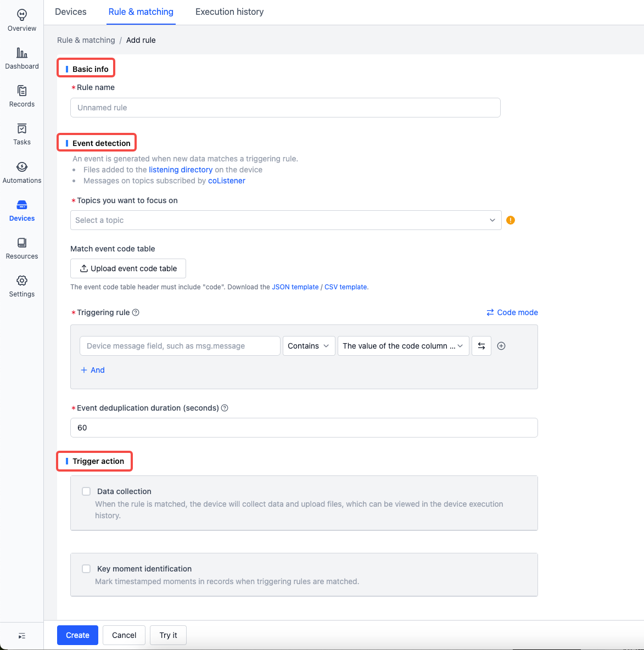This screenshot has width=644, height=650.
Task: Open the value of the code column dropdown
Action: click(x=403, y=346)
